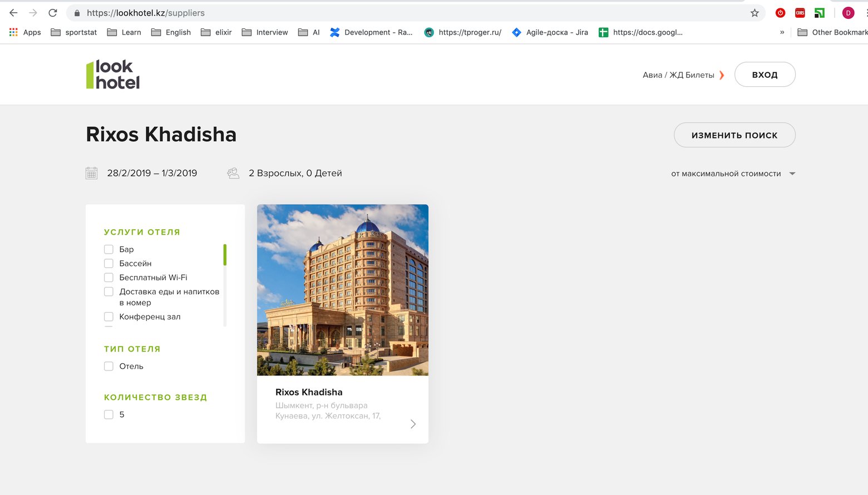The width and height of the screenshot is (868, 495).
Task: Go back to the previous page
Action: pyautogui.click(x=13, y=13)
